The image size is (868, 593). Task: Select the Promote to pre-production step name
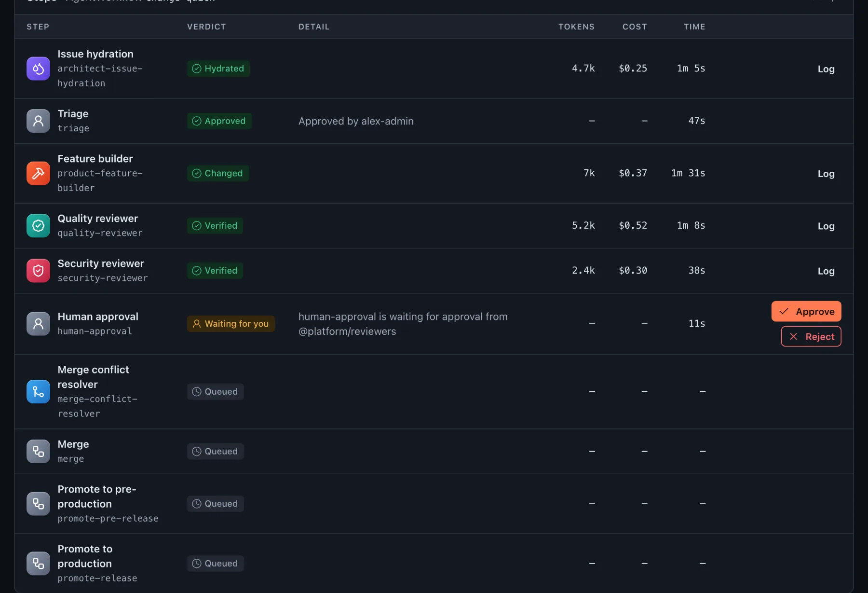click(x=96, y=496)
